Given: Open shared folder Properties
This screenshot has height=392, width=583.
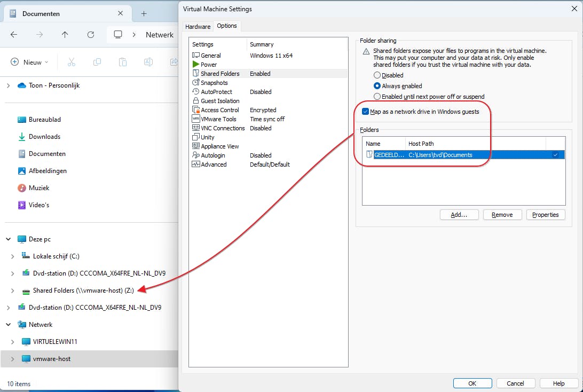Looking at the screenshot, I should pyautogui.click(x=546, y=215).
